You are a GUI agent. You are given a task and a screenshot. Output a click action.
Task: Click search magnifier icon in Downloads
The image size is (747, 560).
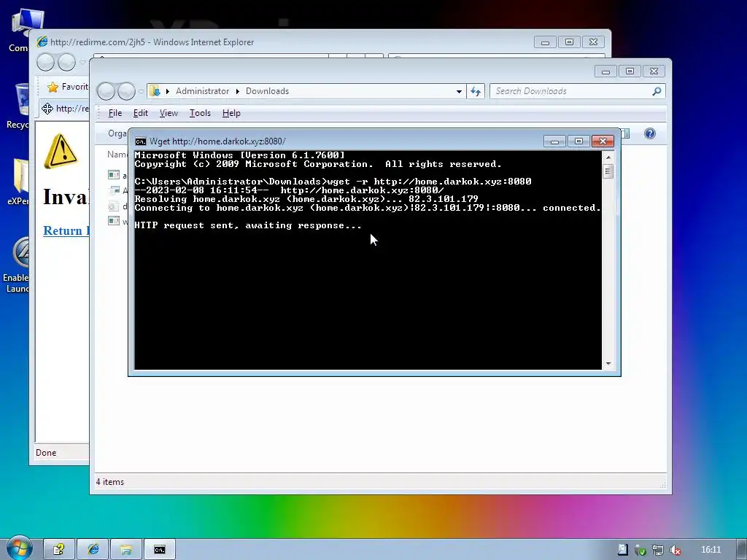pyautogui.click(x=657, y=91)
